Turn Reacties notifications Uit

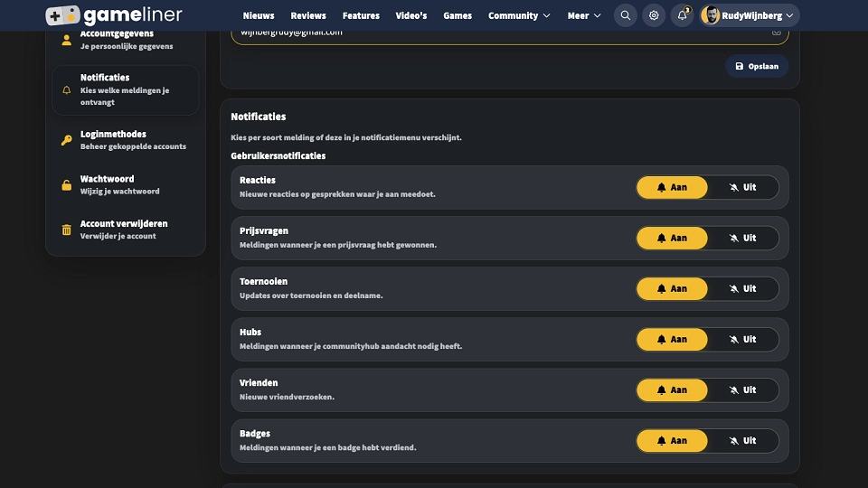743,188
